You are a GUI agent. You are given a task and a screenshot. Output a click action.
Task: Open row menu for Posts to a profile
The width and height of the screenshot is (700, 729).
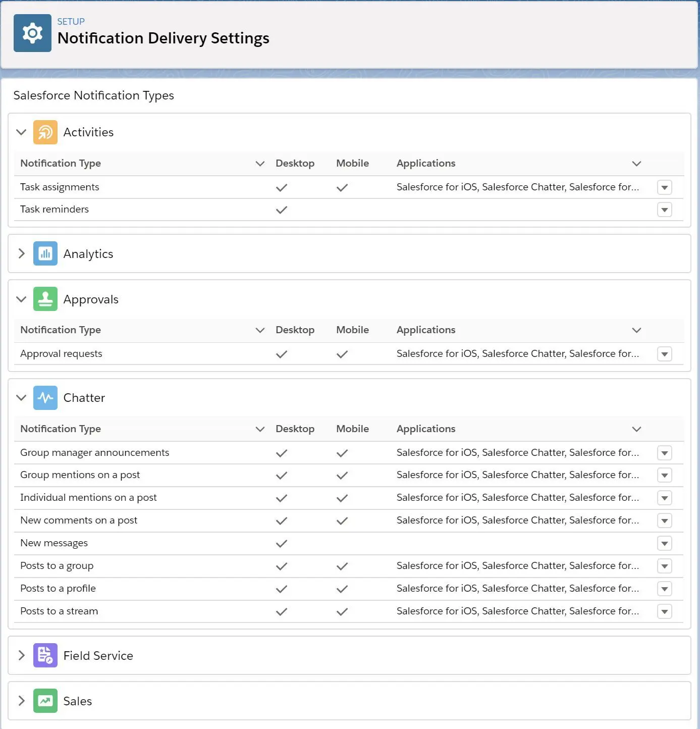point(665,589)
